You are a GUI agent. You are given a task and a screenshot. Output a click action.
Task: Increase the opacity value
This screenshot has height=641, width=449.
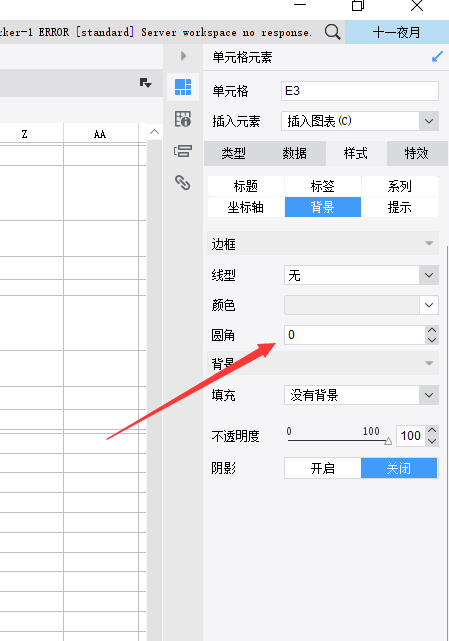click(432, 431)
